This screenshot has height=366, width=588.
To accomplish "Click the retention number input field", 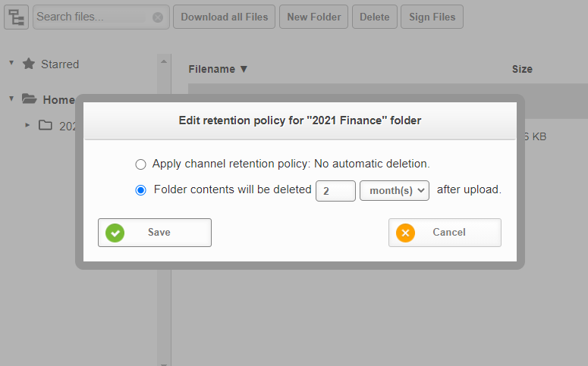I will pos(335,190).
